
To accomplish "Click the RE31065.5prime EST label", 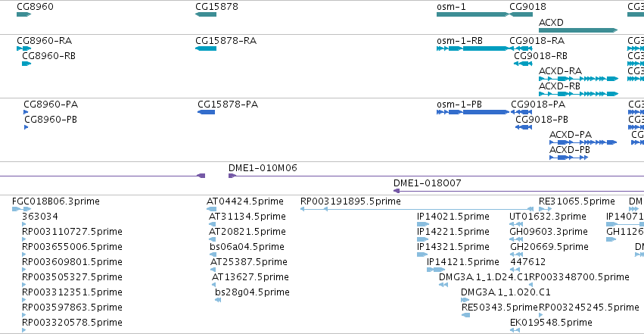I will [577, 201].
